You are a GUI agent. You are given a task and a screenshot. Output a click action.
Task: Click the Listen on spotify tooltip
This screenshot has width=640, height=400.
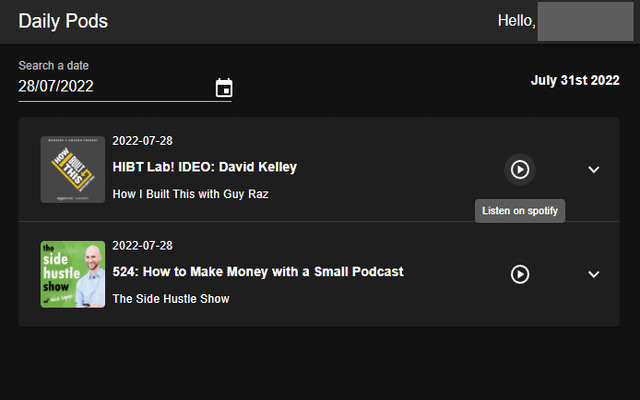520,211
